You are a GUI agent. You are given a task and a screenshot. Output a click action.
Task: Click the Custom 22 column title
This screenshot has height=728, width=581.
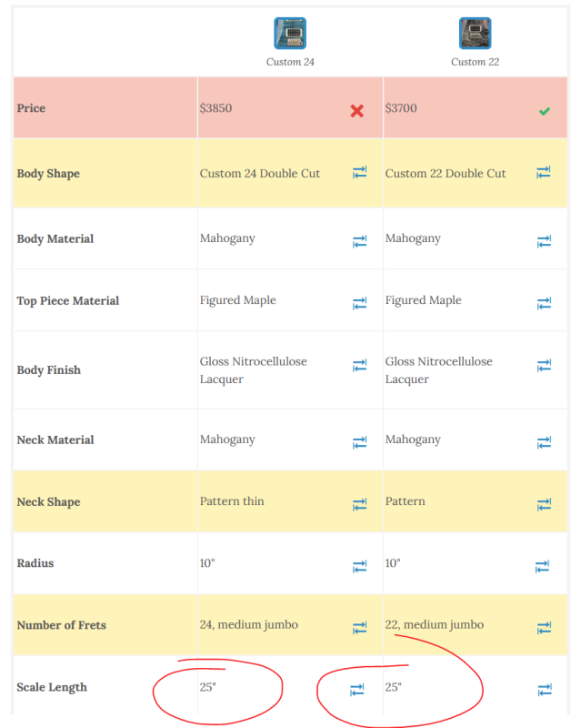[x=475, y=62]
